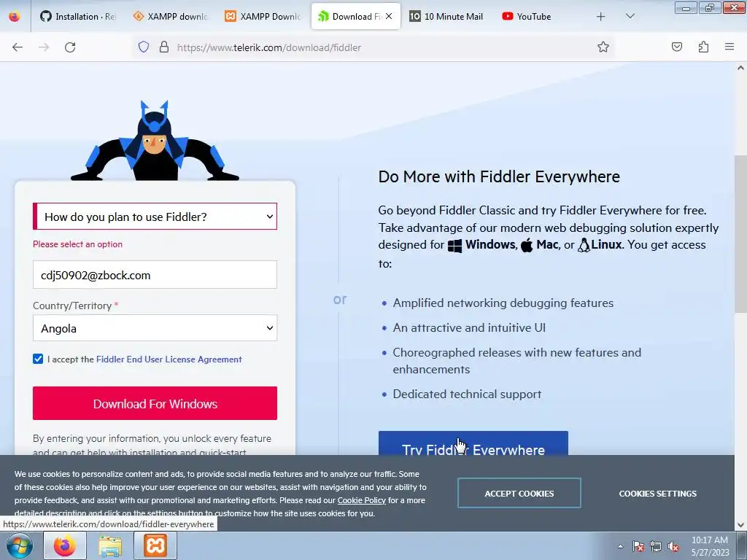The width and height of the screenshot is (747, 560).
Task: Click Try Fiddler Everywhere button
Action: tap(473, 443)
